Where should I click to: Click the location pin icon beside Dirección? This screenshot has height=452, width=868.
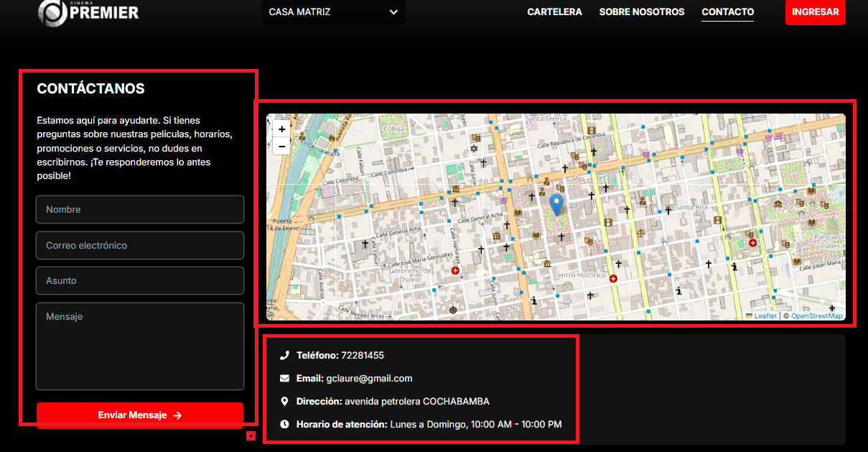pyautogui.click(x=284, y=401)
